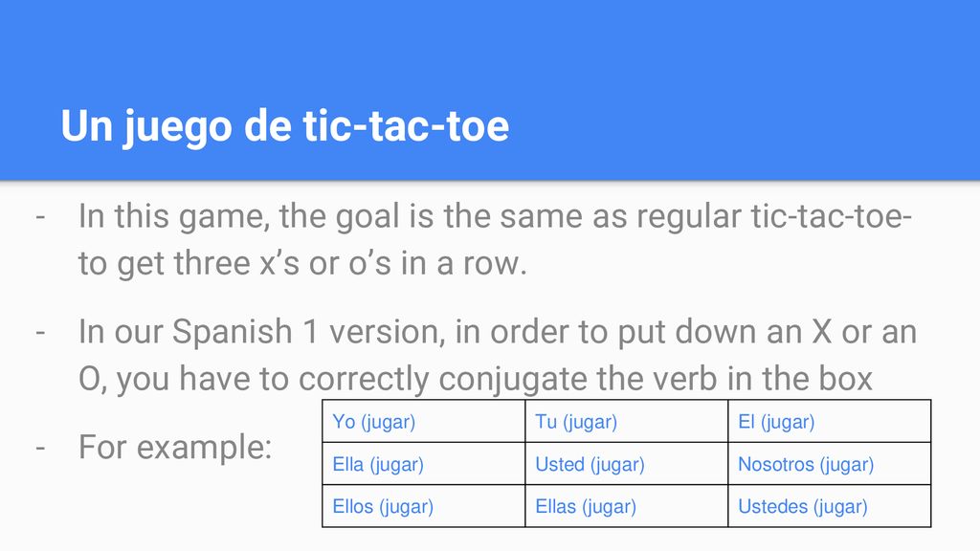Click the 'three x's or o's in a row' line

[302, 263]
